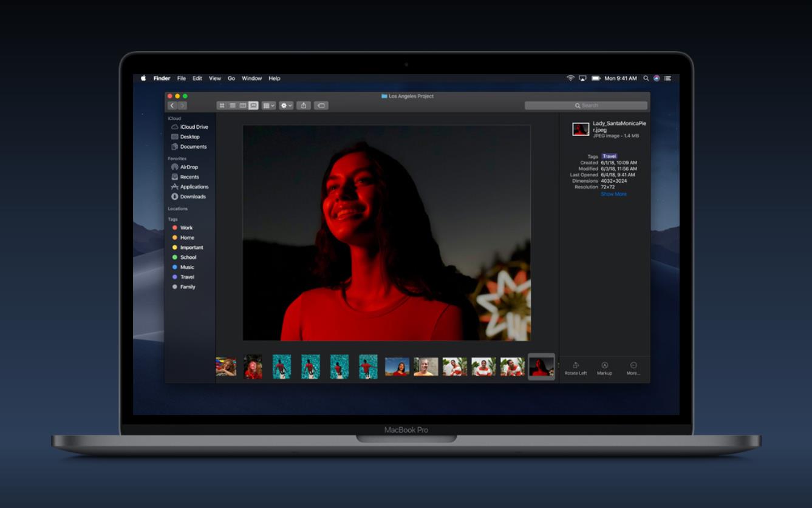
Task: Click the highlighted red-lit woman thumbnail
Action: tap(541, 367)
